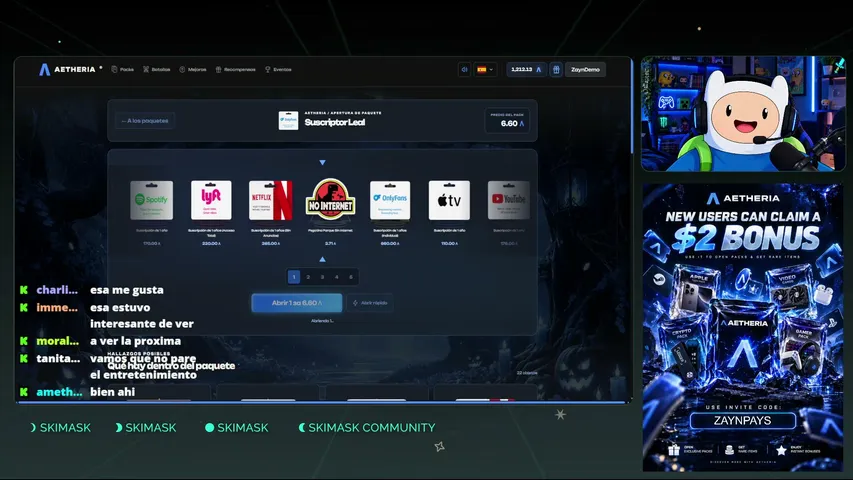The image size is (853, 480).
Task: Click the Suscriptor Leal pack thumbnail
Action: click(288, 120)
